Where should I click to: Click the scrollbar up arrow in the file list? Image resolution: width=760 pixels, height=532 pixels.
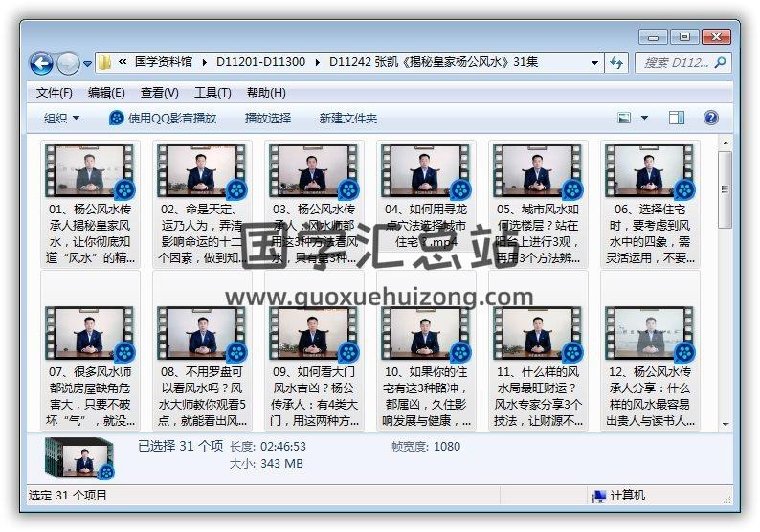tap(726, 143)
